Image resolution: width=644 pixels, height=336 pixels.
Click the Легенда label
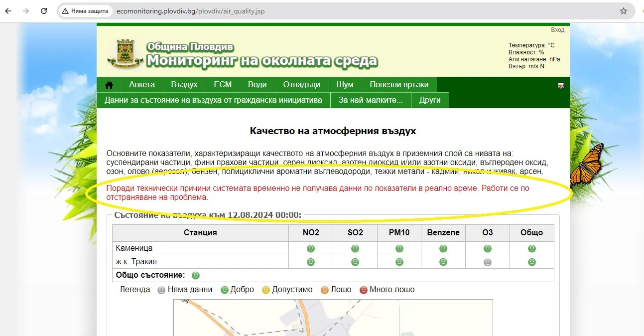pyautogui.click(x=136, y=290)
